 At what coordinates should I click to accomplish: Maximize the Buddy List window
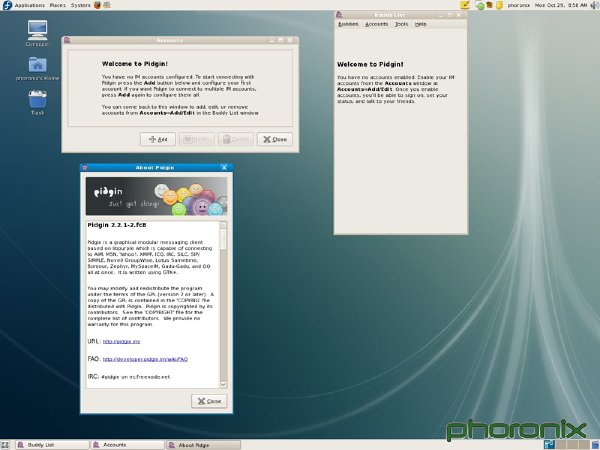(450, 15)
